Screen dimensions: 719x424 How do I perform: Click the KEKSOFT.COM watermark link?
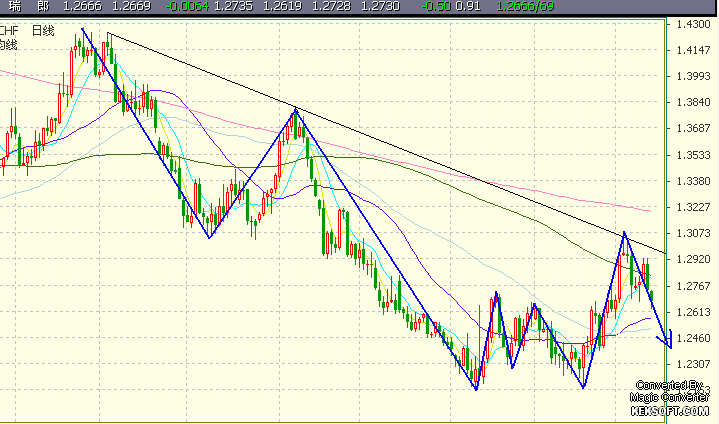click(669, 411)
